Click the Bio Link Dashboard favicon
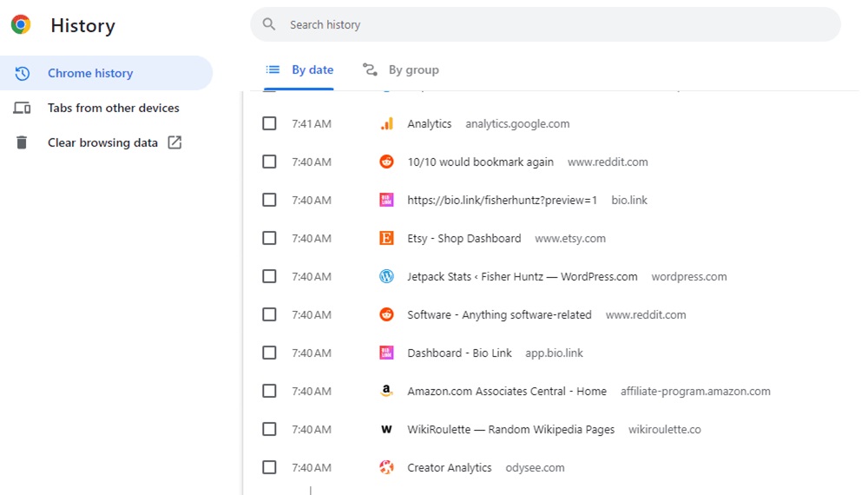 tap(386, 353)
